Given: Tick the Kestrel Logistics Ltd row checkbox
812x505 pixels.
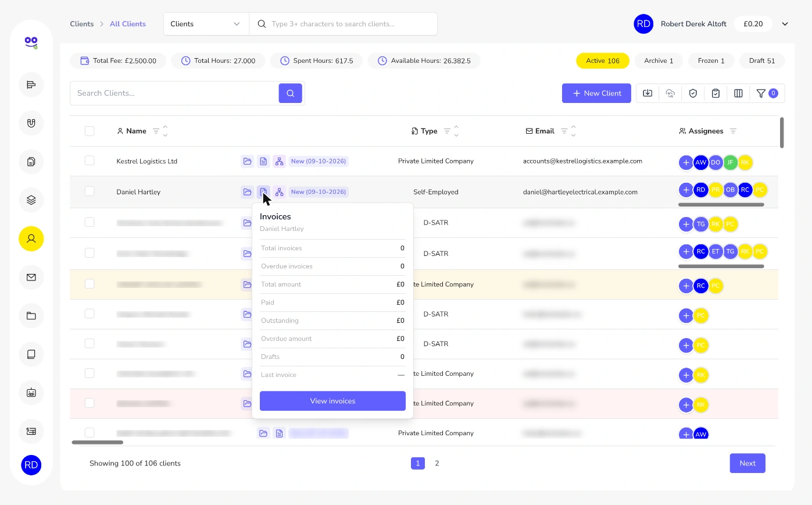Looking at the screenshot, I should pyautogui.click(x=90, y=161).
